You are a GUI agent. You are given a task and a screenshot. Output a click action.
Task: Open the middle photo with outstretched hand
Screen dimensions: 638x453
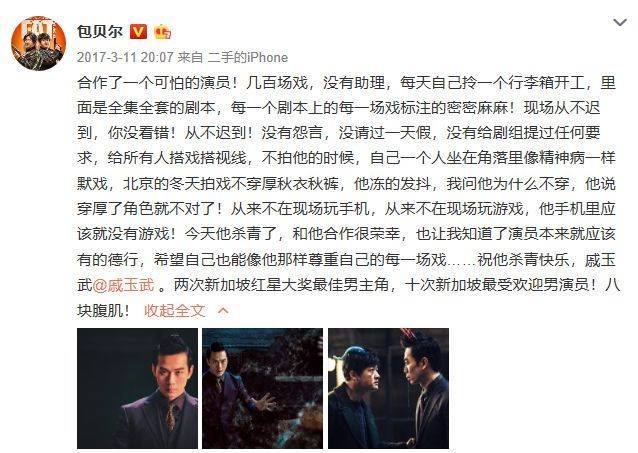(262, 388)
